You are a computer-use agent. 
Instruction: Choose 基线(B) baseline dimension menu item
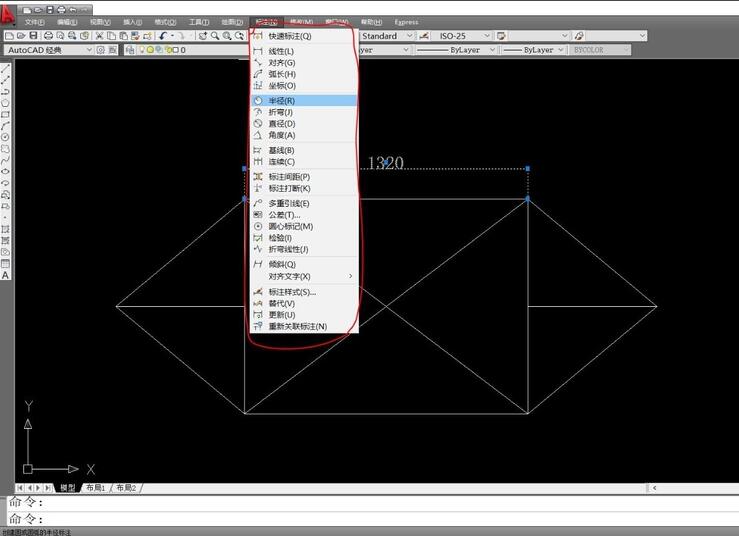(x=304, y=150)
